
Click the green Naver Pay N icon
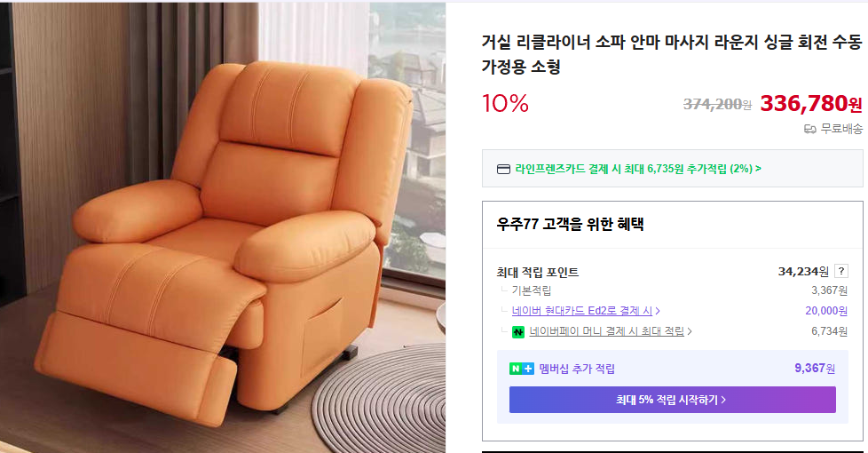point(518,332)
